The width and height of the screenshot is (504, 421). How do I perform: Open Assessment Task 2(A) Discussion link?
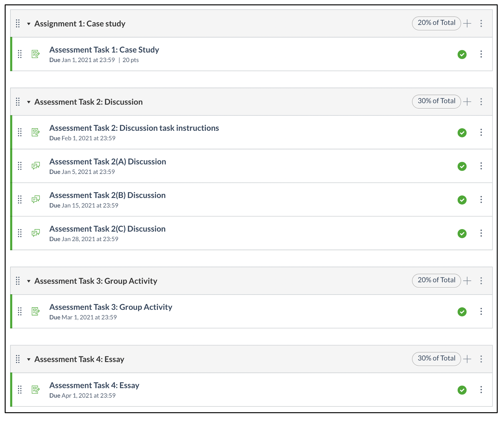point(108,162)
